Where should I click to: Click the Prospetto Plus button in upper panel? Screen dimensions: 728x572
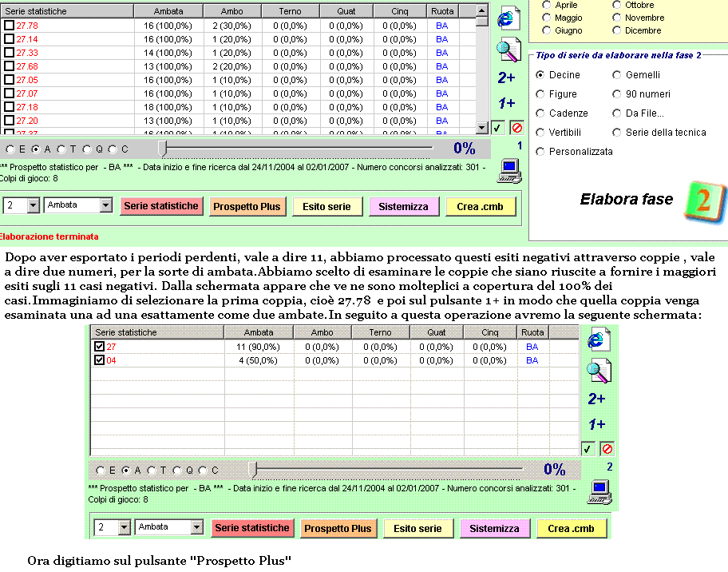pyautogui.click(x=247, y=207)
